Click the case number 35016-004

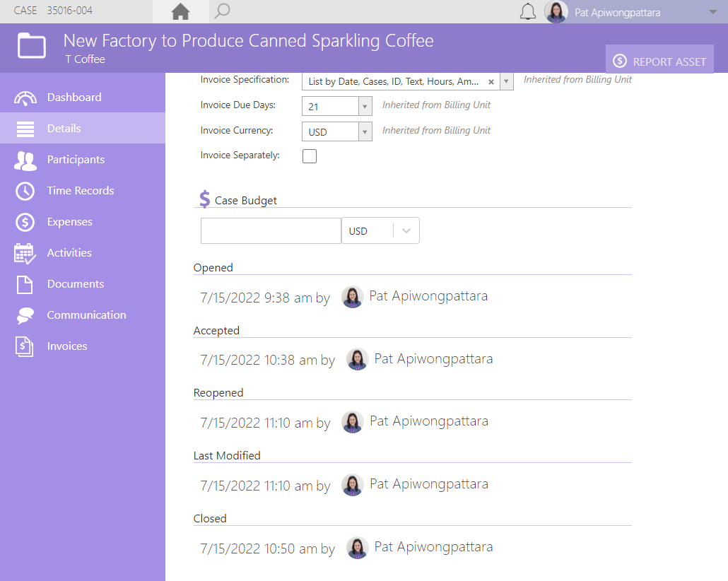coord(70,10)
